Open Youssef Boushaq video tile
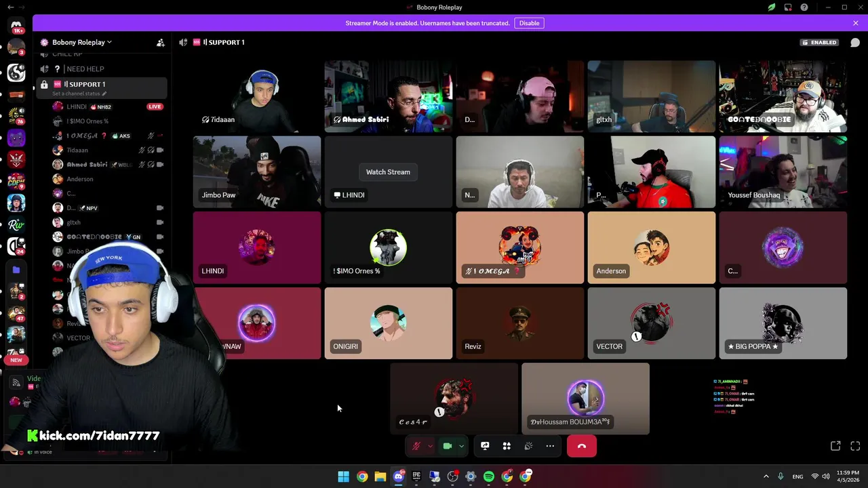868x488 pixels. point(783,171)
